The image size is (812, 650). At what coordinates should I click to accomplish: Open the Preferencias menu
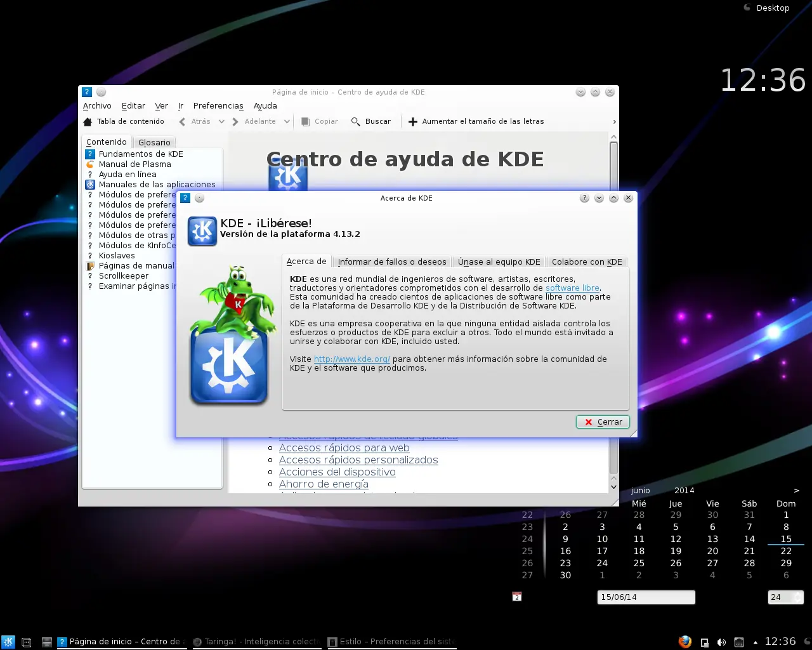pos(218,106)
